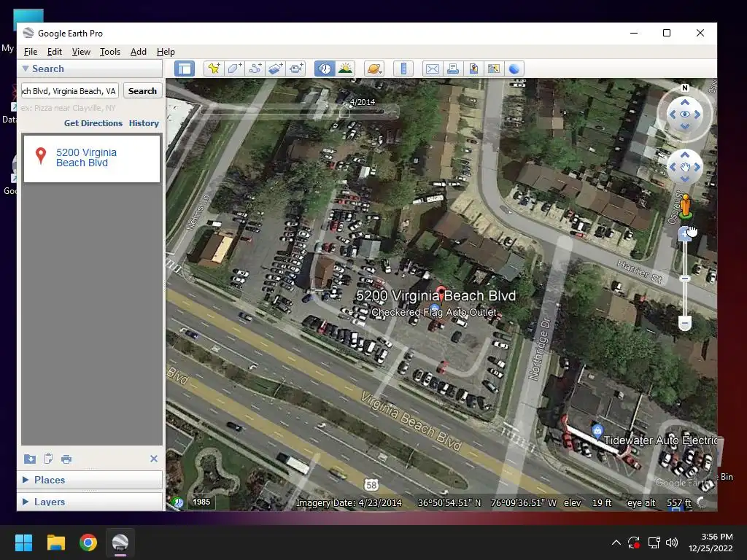Open the Add menu
This screenshot has width=747, height=560.
[x=139, y=52]
